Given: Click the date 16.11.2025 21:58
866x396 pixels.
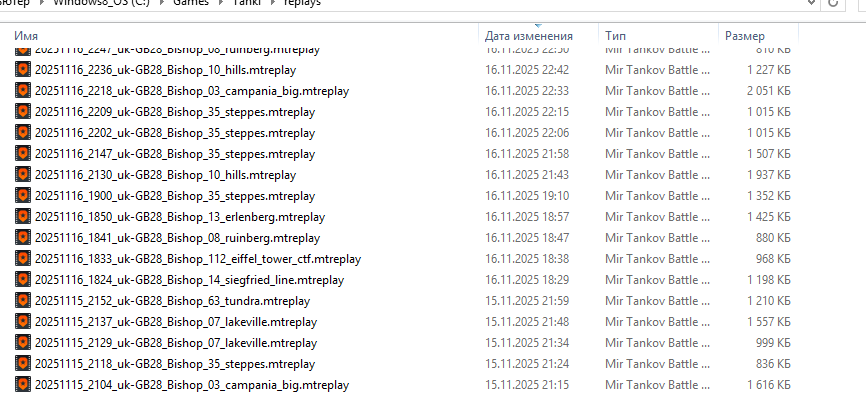Looking at the screenshot, I should pyautogui.click(x=527, y=154).
